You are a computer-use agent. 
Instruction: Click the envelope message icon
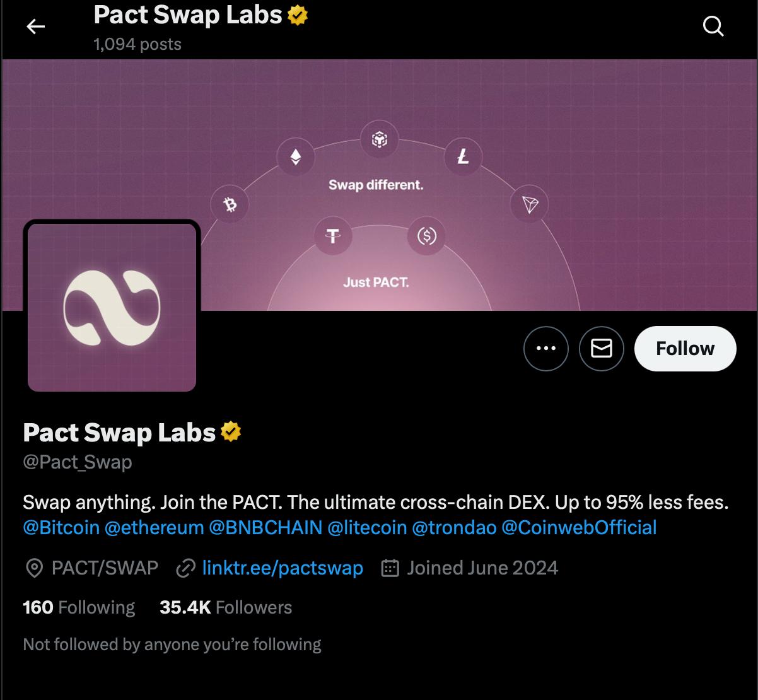point(601,348)
